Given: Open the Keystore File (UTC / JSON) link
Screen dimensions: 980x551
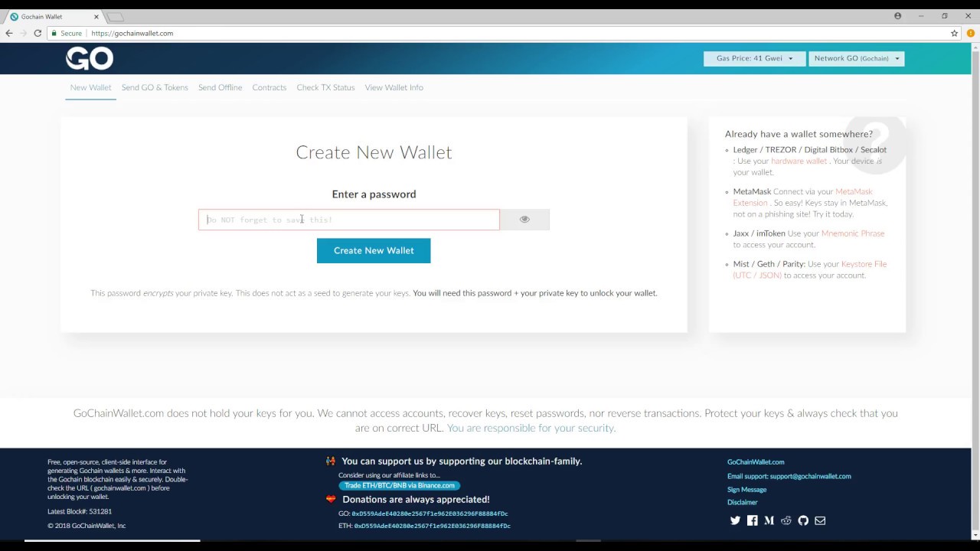Looking at the screenshot, I should pyautogui.click(x=809, y=269).
